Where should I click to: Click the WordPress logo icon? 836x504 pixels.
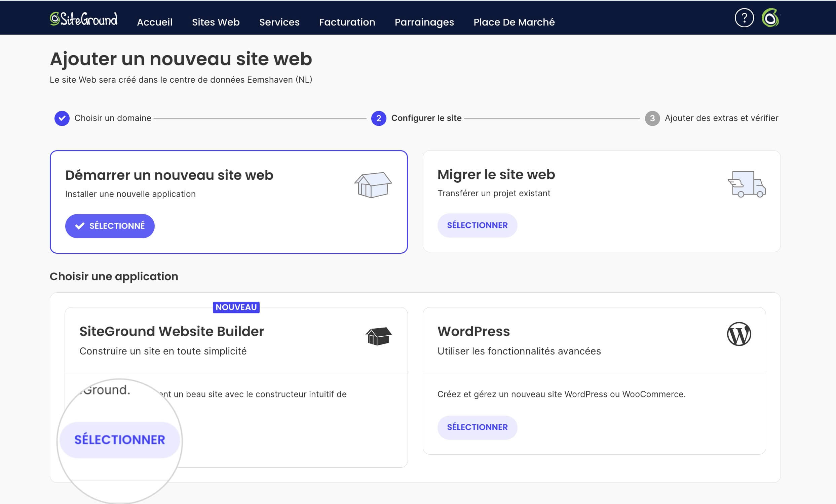coord(738,334)
